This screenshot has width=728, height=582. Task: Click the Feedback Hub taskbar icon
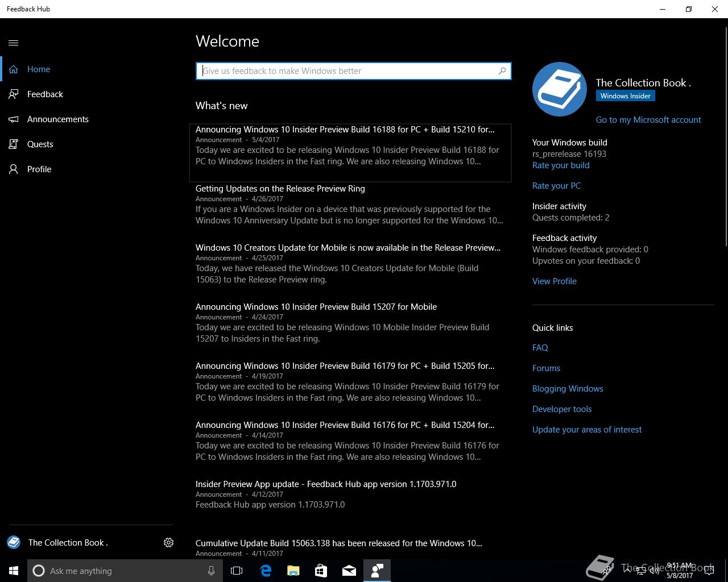(377, 571)
